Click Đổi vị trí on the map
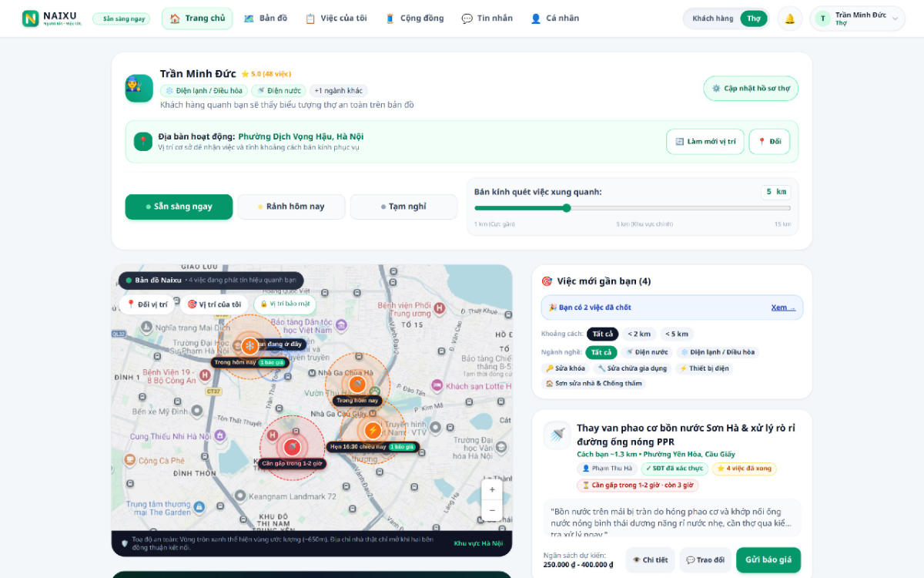The image size is (924, 578). [147, 304]
